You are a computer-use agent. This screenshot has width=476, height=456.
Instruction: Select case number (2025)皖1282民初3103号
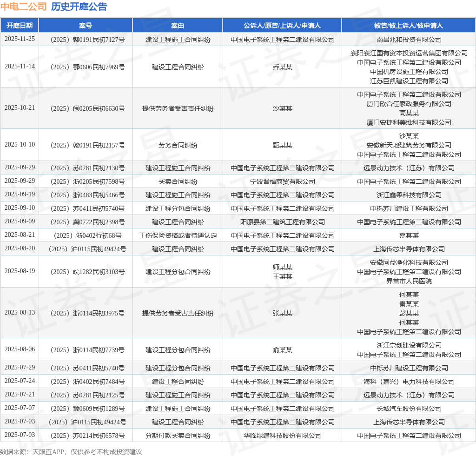pos(87,272)
